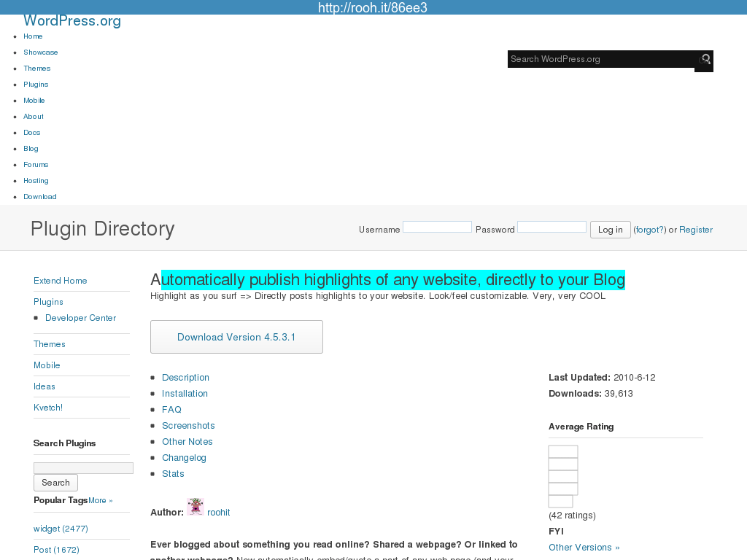
Task: Click the WordPress.org site title
Action: [72, 21]
